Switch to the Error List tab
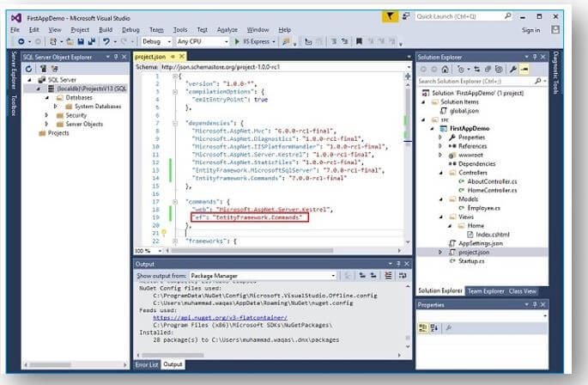 (x=147, y=364)
